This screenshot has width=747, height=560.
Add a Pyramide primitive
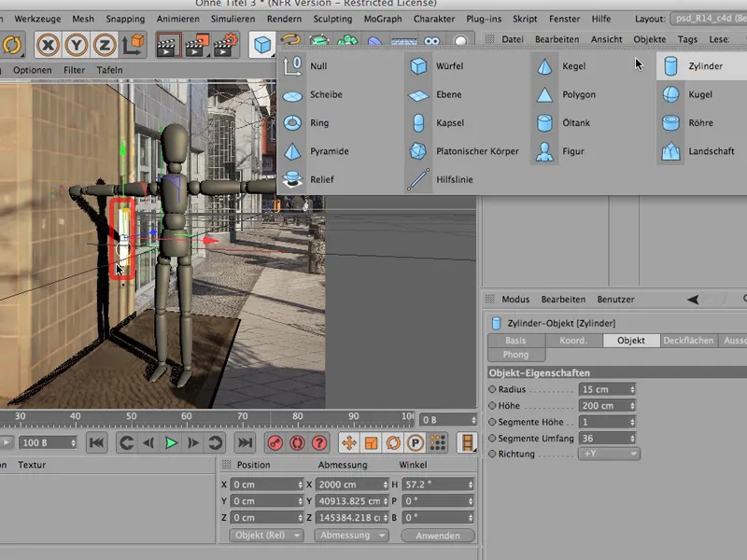(x=316, y=151)
